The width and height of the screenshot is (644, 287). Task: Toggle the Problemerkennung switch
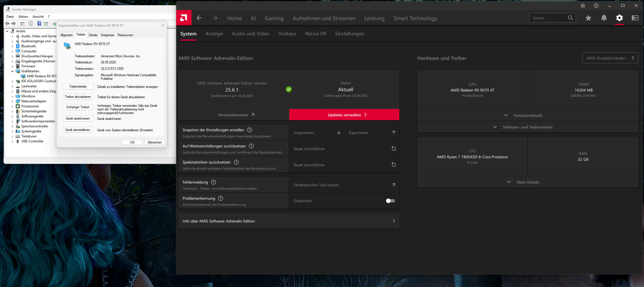point(390,201)
